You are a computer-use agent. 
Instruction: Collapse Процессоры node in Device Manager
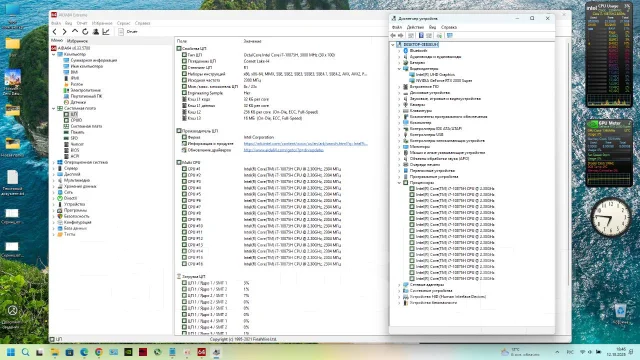[x=399, y=183]
